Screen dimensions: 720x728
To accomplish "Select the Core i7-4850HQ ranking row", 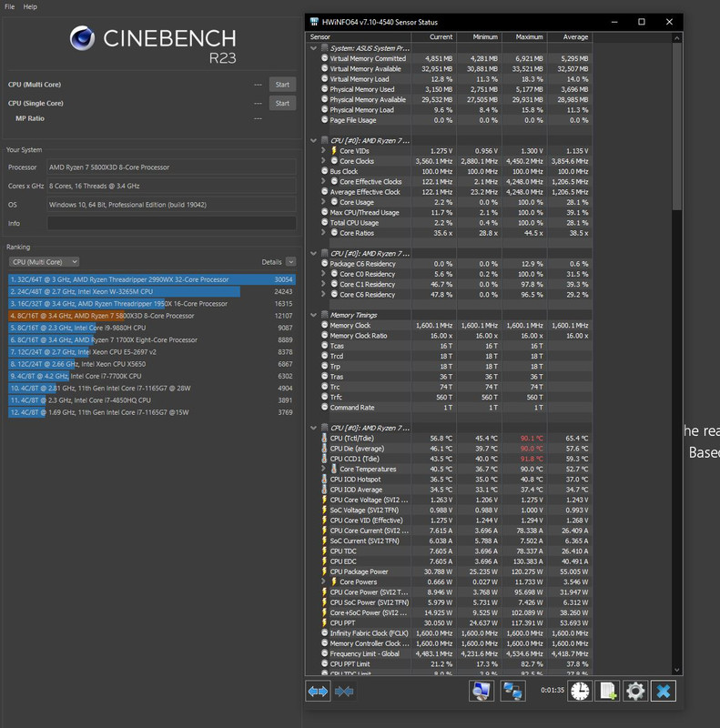I will coord(151,400).
